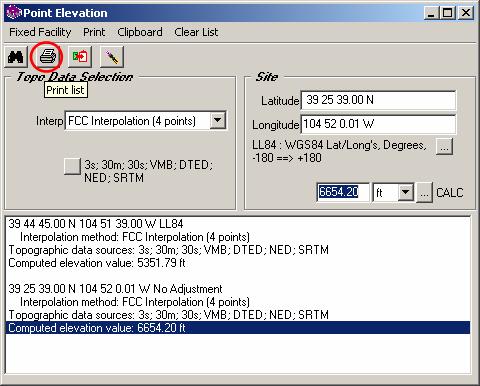Screen dimensions: 480x386
Task: Click into the Latitude input field
Action: click(x=378, y=100)
